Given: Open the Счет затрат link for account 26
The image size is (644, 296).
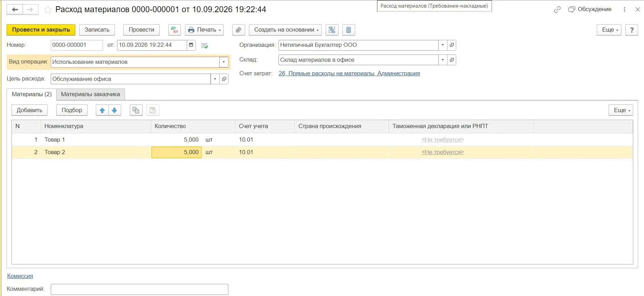Looking at the screenshot, I should (x=349, y=74).
